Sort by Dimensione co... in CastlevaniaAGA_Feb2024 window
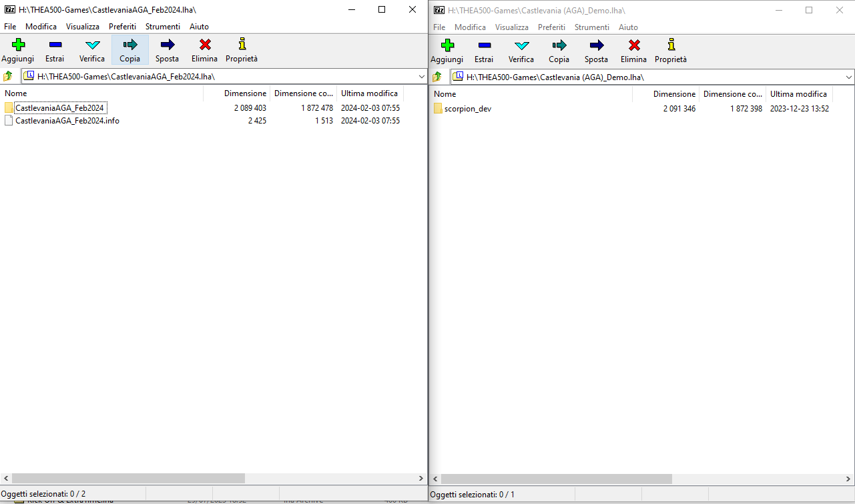This screenshot has height=504, width=855. (x=303, y=93)
